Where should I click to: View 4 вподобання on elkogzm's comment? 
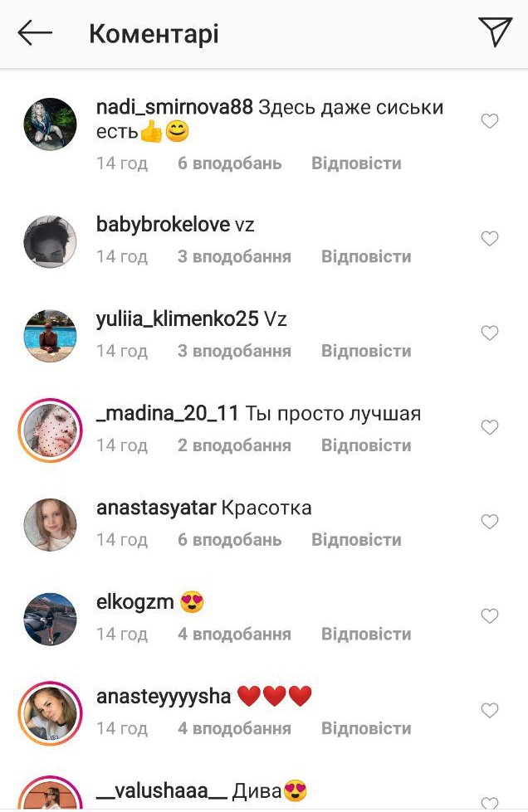click(234, 634)
